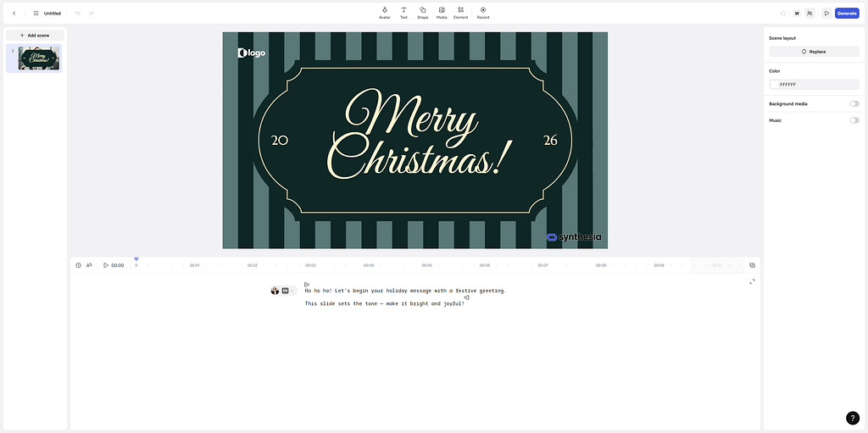Click the Generate button
Image resolution: width=868 pixels, height=433 pixels.
[847, 14]
